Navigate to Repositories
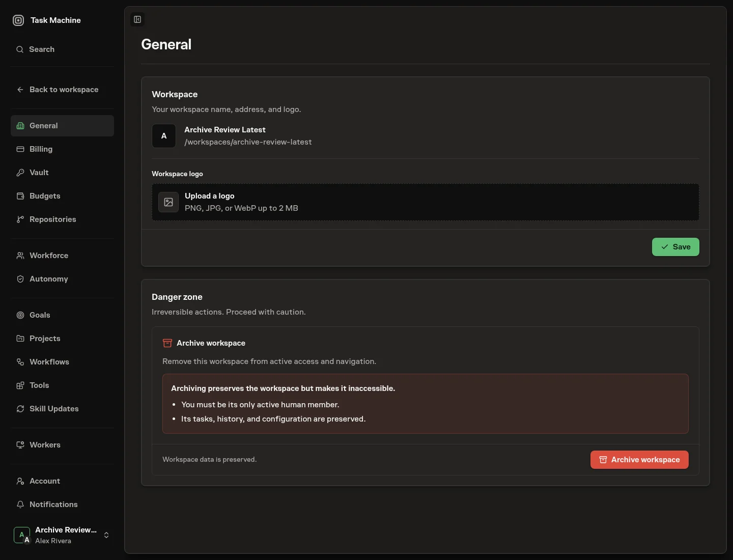Screen dimensions: 733x560 [62, 219]
